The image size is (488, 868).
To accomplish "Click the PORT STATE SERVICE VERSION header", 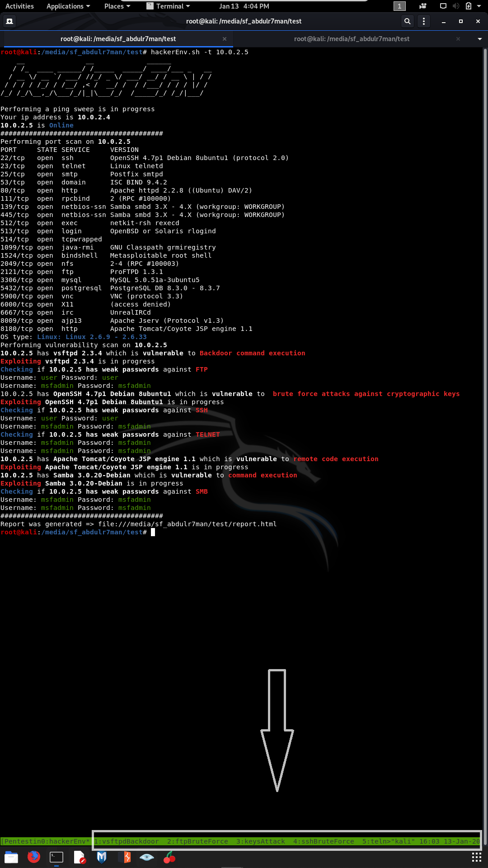I will [70, 150].
